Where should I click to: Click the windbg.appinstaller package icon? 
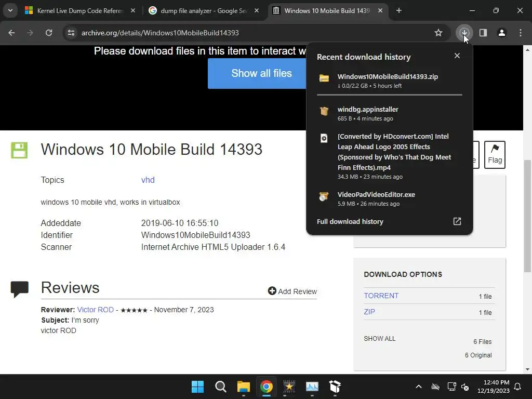324,111
